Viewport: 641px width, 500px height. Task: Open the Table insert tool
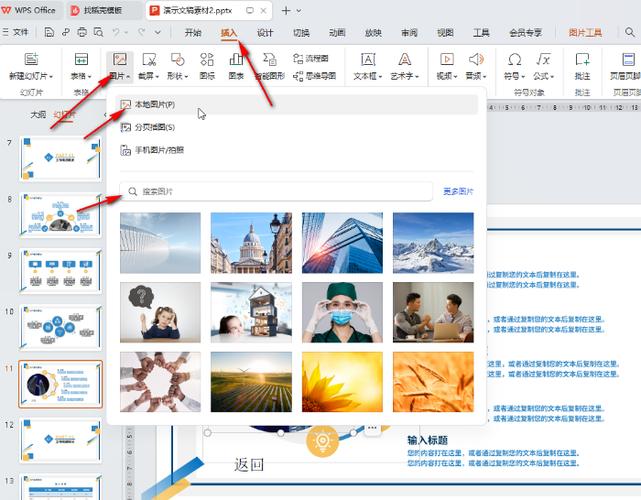(x=81, y=60)
